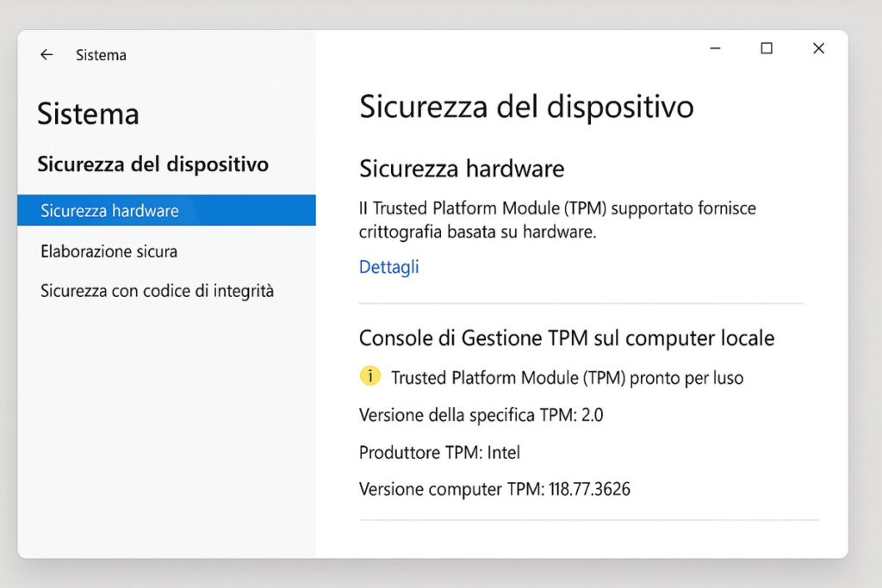Click the Sicurezza del dispositivo page title
Viewport: 882px width, 588px height.
pyautogui.click(x=526, y=107)
